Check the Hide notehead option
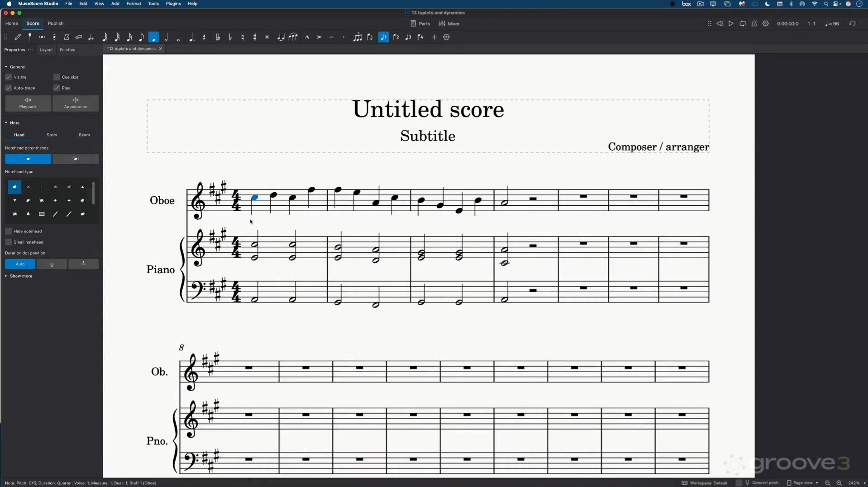The height and width of the screenshot is (487, 868). coord(9,232)
